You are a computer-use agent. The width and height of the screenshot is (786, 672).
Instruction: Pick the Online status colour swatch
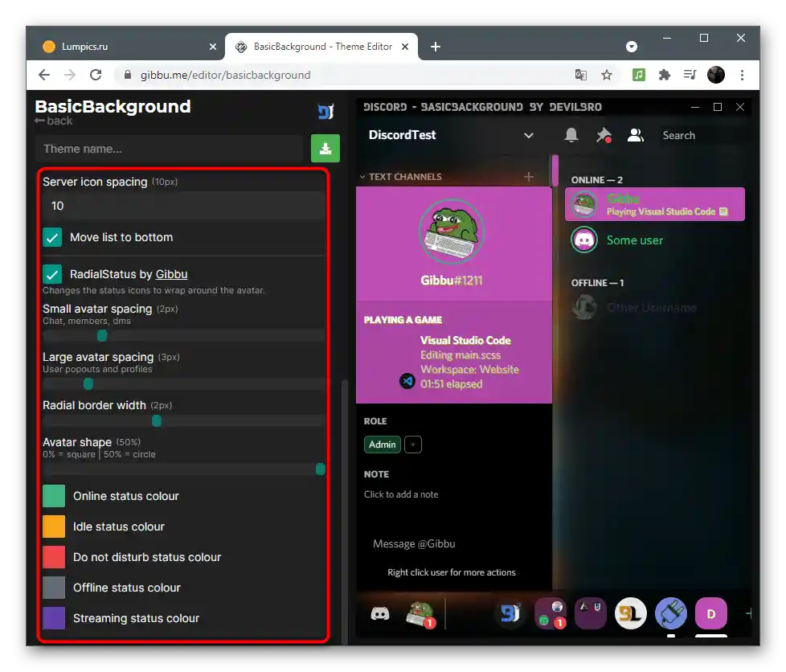pyautogui.click(x=54, y=496)
